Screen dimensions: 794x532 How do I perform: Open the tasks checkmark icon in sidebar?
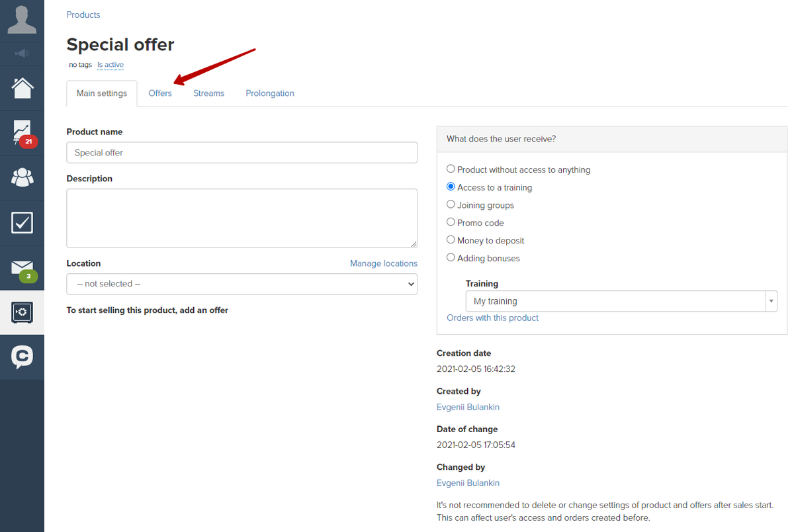[22, 223]
